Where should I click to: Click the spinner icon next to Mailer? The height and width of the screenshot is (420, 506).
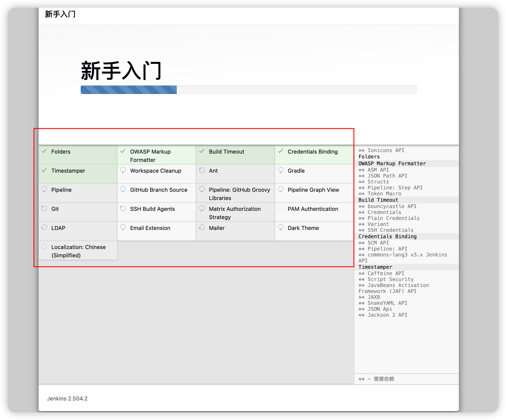pyautogui.click(x=202, y=227)
